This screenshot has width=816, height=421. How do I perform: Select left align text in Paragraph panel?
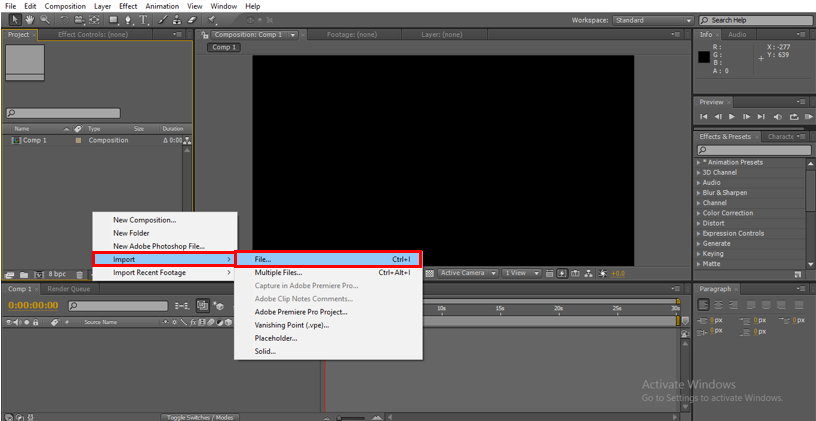703,304
